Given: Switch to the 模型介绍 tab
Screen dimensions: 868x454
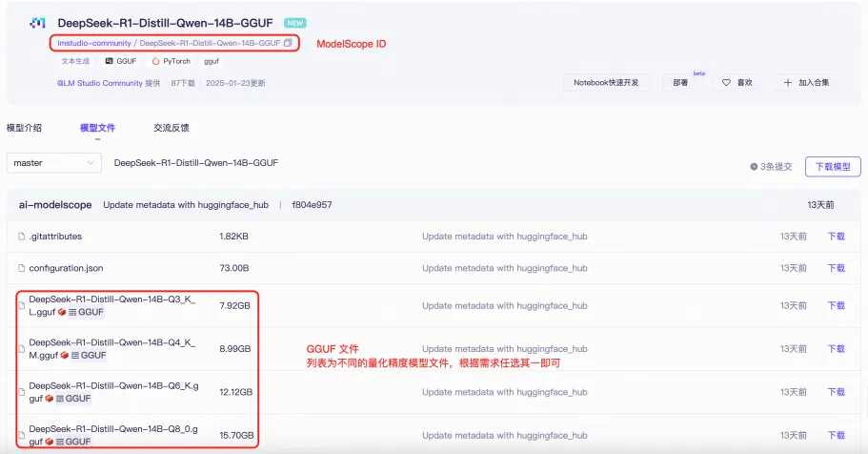Looking at the screenshot, I should [x=24, y=128].
